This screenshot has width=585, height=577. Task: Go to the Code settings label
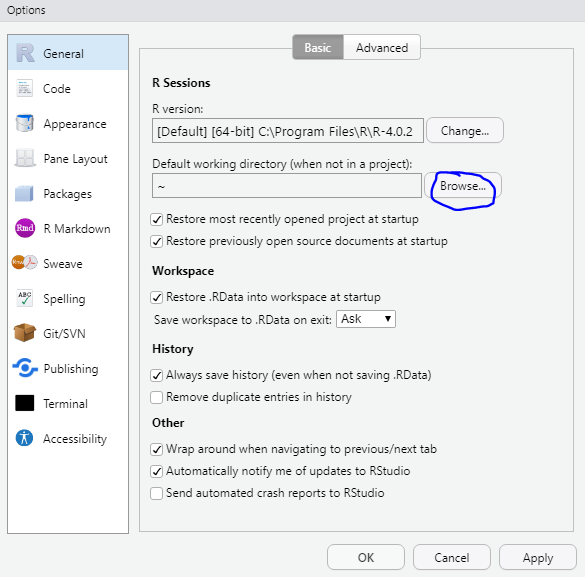tap(57, 89)
